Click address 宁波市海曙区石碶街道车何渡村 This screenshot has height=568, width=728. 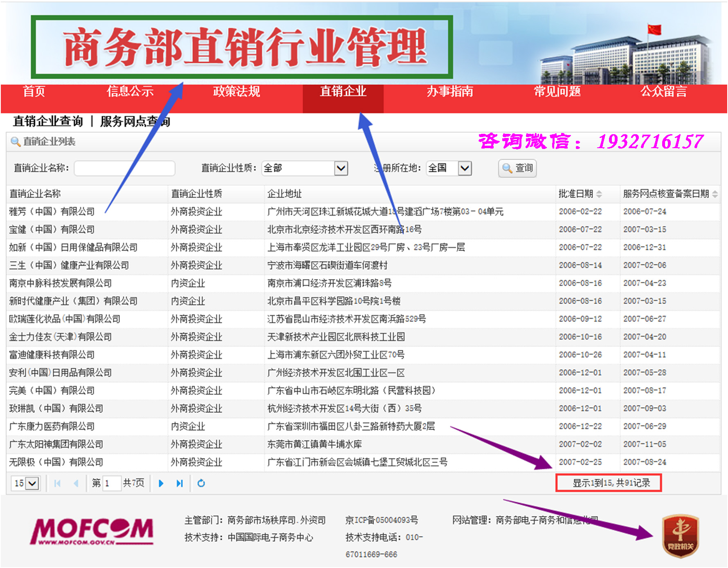[328, 266]
